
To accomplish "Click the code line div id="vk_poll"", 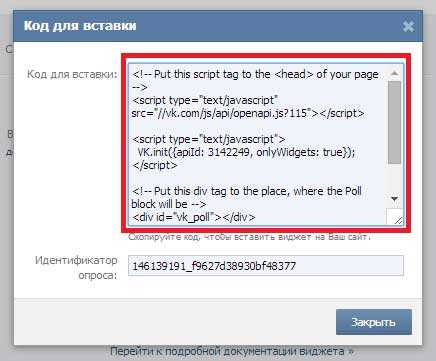I will click(194, 217).
